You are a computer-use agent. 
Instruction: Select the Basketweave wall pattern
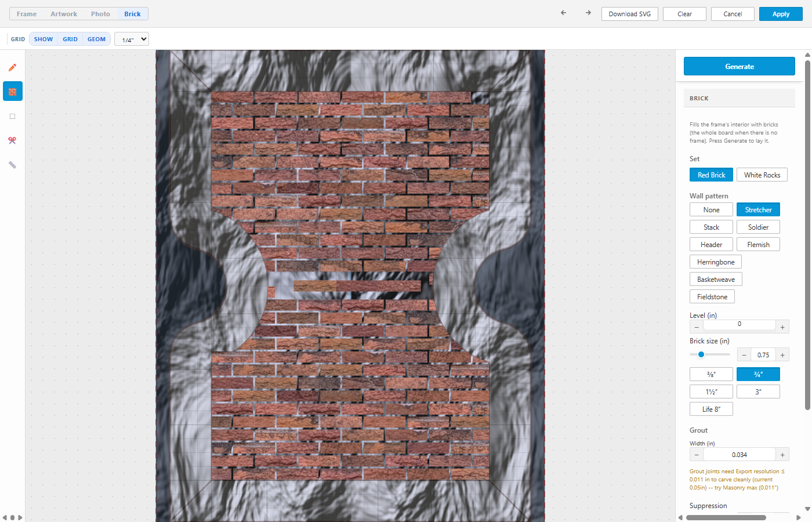tap(716, 279)
